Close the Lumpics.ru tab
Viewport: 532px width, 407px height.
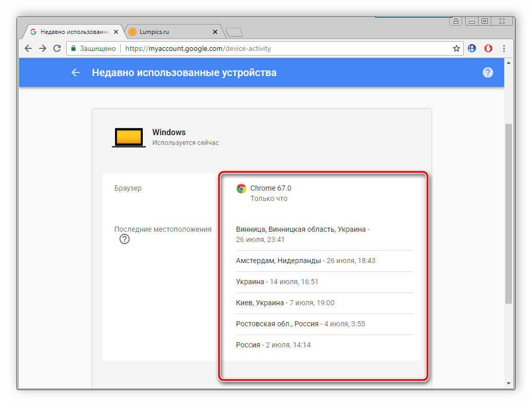[215, 32]
